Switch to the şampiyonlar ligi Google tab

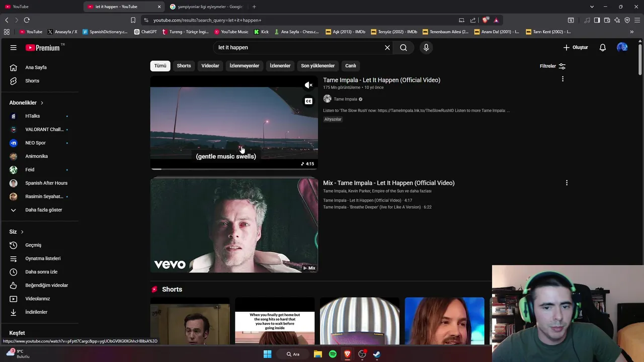tap(206, 7)
